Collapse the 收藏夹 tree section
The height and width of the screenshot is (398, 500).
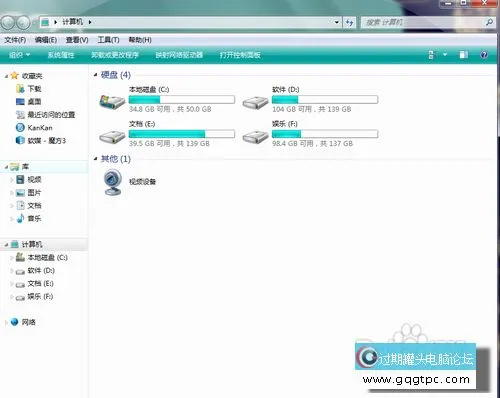coord(6,76)
